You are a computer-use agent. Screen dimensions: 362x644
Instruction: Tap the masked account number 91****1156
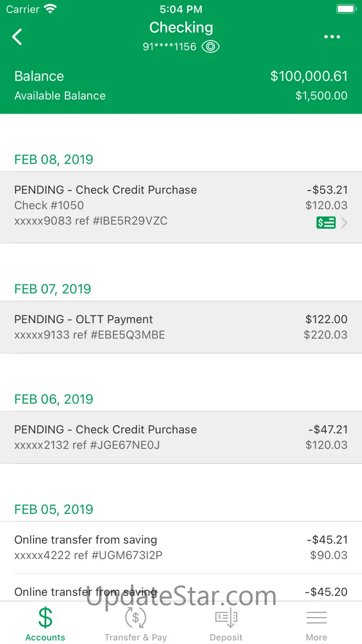169,47
